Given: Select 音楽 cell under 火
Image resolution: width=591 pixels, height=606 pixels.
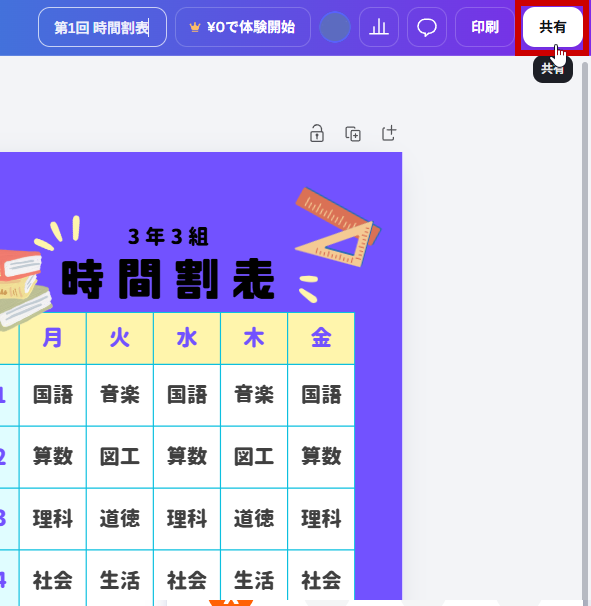Looking at the screenshot, I should point(120,395).
